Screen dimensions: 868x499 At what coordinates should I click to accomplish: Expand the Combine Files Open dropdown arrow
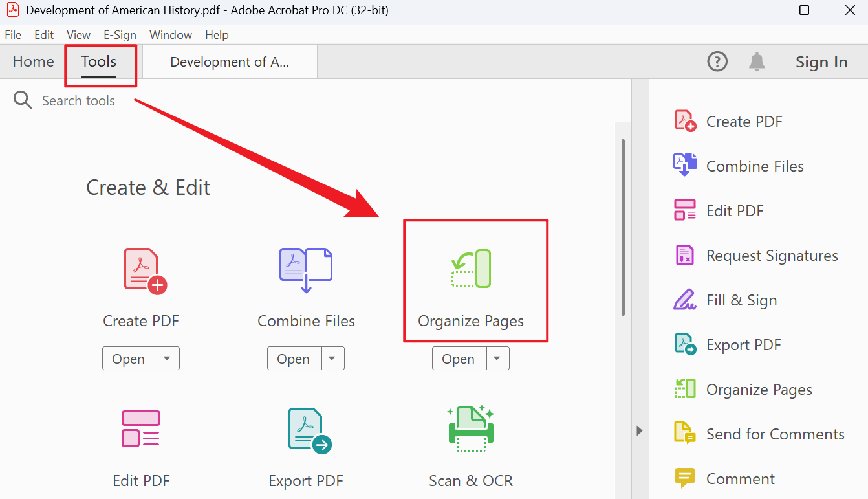tap(332, 359)
